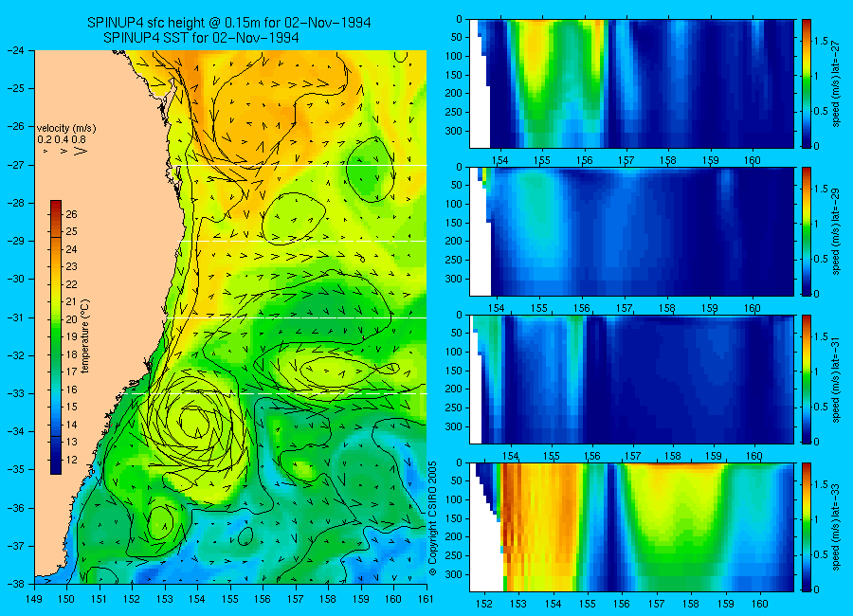The image size is (853, 616).
Task: Click the lat=-29 speed section plot
Action: point(631,231)
